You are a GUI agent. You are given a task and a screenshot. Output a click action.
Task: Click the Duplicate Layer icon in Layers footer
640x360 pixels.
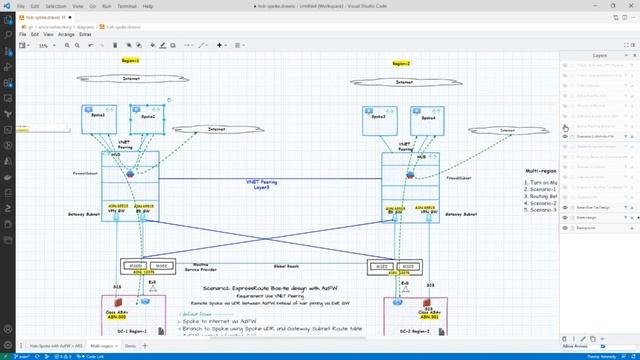[593, 339]
